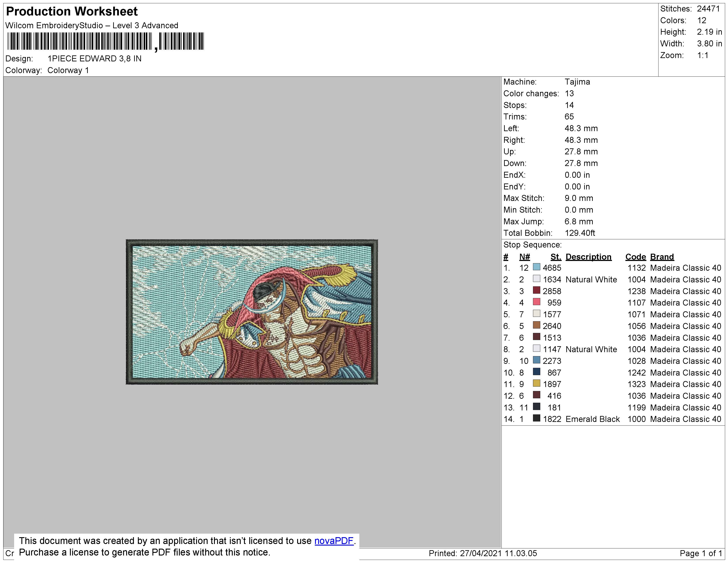
Task: Click the thread code "1323"
Action: click(637, 384)
